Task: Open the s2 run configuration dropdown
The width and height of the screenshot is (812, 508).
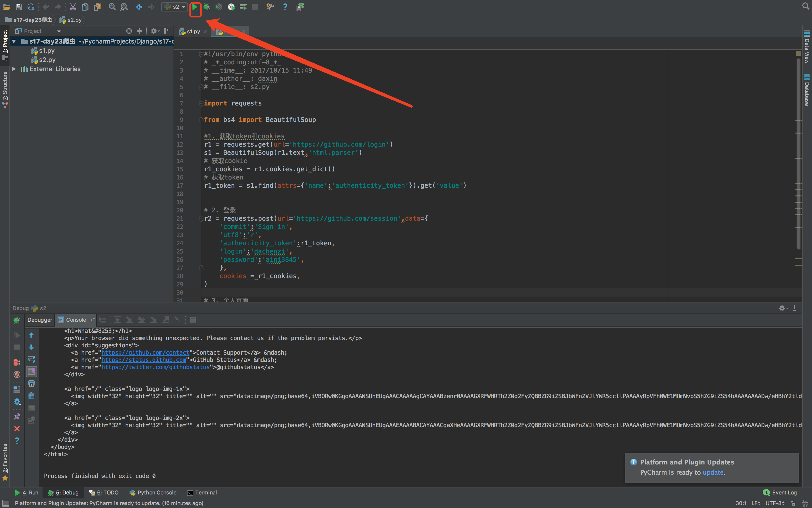Action: (174, 7)
